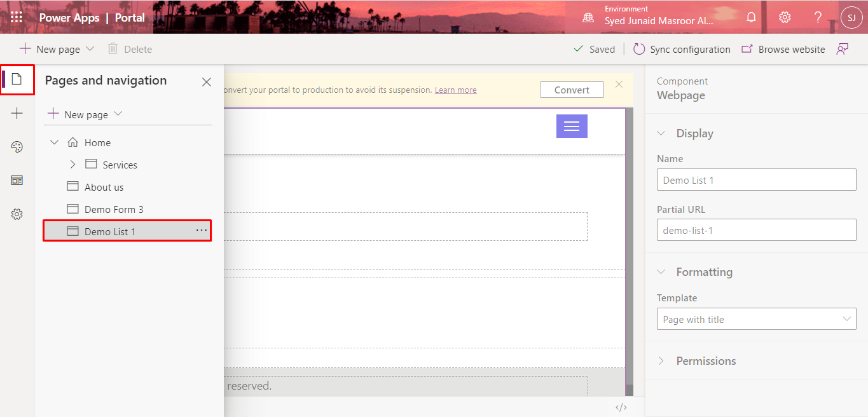The image size is (868, 417).
Task: Select the plus icon to add new content
Action: [17, 113]
